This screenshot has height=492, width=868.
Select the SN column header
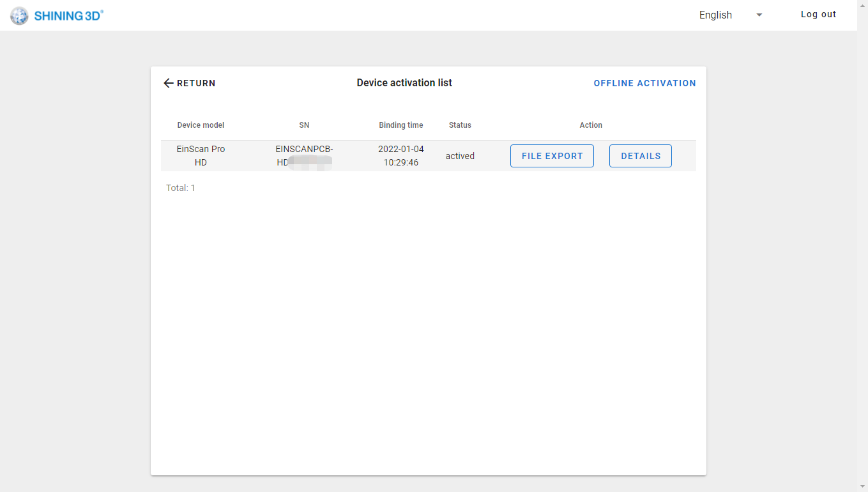click(x=304, y=125)
